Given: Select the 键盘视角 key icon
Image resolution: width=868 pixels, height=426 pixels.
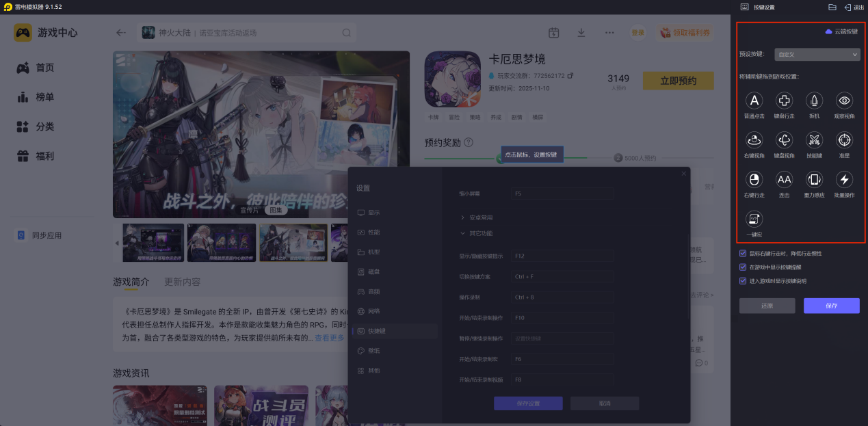Looking at the screenshot, I should pos(784,140).
